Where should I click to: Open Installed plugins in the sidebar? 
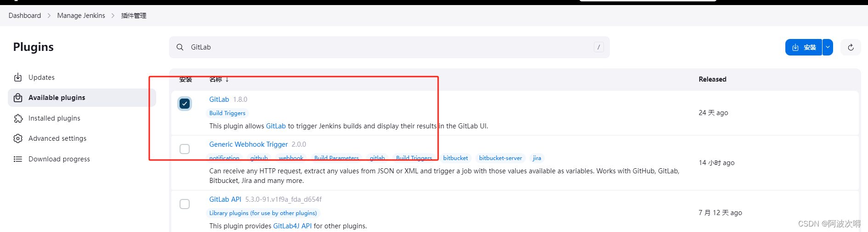point(54,118)
